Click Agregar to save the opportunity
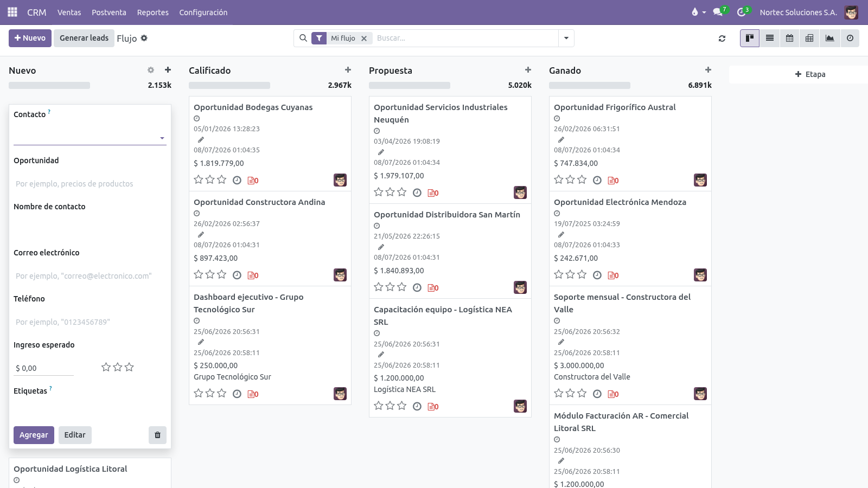 [34, 435]
